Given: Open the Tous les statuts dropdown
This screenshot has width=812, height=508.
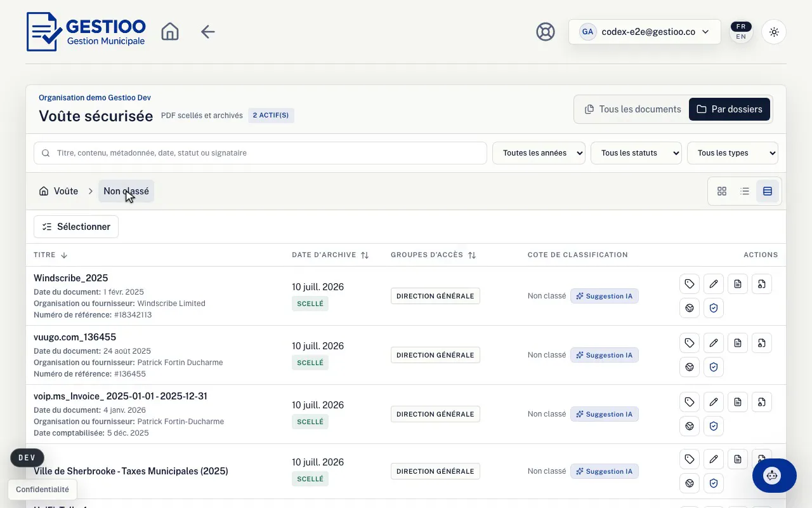Looking at the screenshot, I should coord(636,153).
